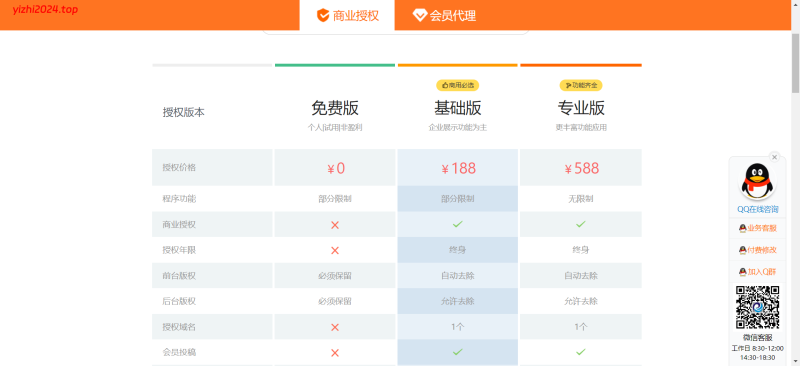The height and width of the screenshot is (366, 800).
Task: Open the 付费修改 QQ contact
Action: 758,250
